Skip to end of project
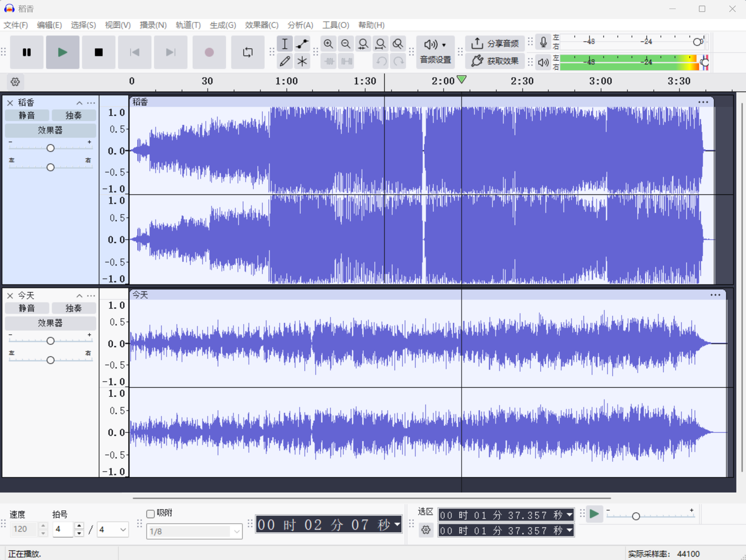This screenshot has height=560, width=746. pos(171,52)
